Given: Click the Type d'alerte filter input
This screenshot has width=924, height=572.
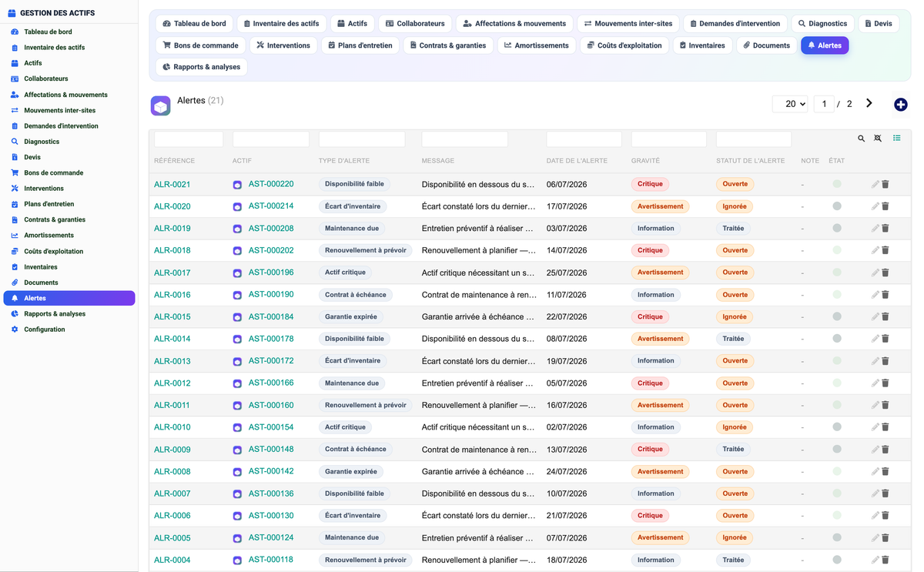Looking at the screenshot, I should pos(362,139).
